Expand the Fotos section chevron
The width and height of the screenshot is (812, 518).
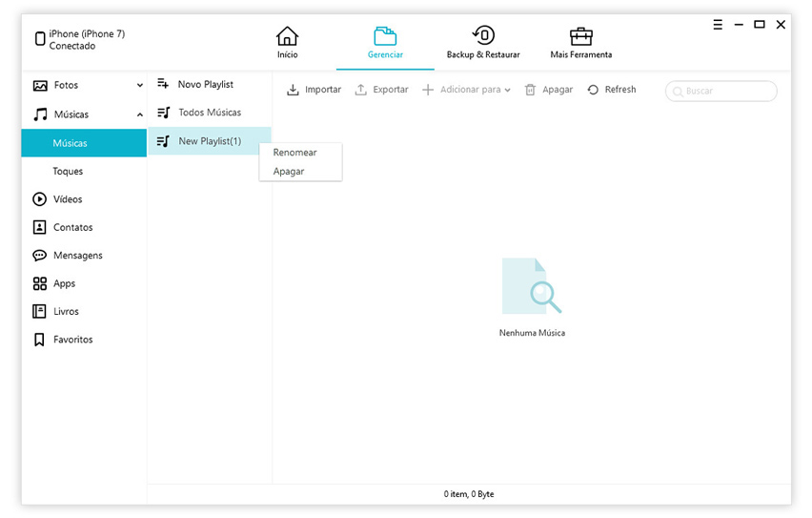[x=140, y=86]
